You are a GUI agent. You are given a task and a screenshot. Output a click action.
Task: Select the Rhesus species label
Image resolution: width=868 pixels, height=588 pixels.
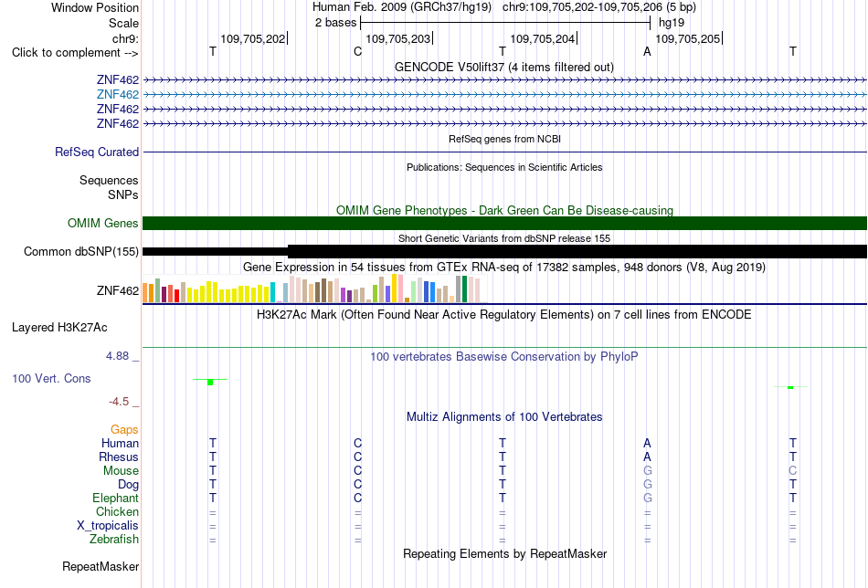point(119,457)
